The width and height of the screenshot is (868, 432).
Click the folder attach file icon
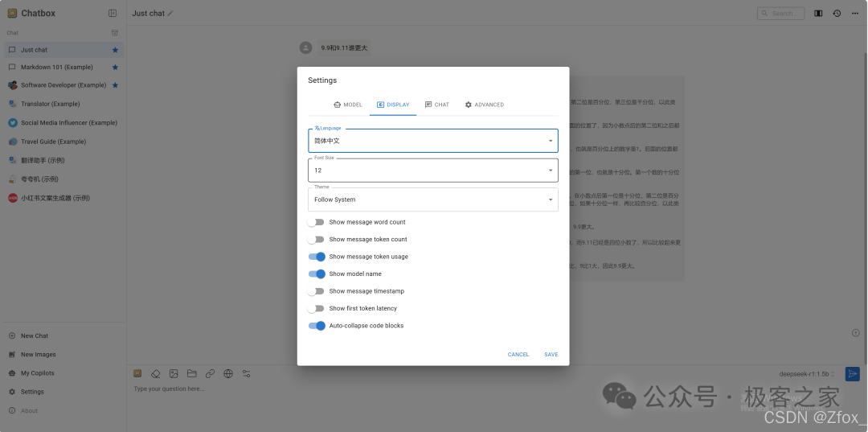click(191, 373)
